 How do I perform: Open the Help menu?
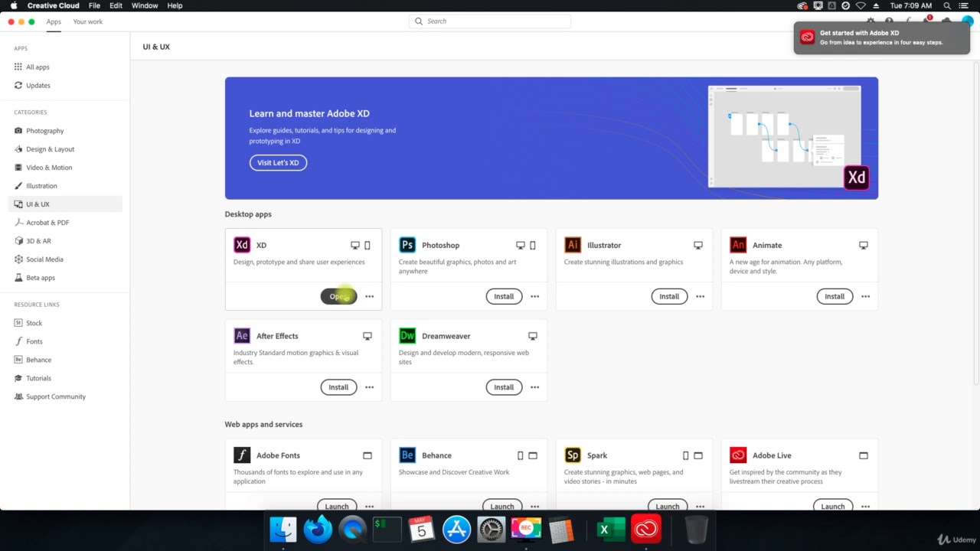175,5
